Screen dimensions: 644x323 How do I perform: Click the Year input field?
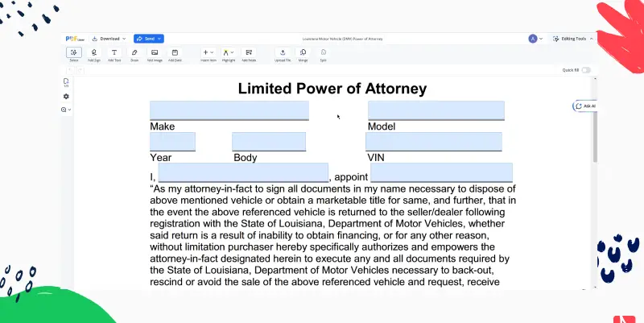pos(172,142)
